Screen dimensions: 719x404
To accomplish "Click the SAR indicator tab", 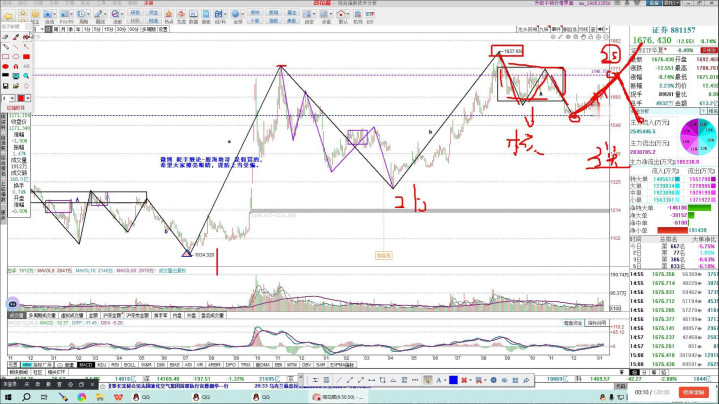I will [321, 365].
